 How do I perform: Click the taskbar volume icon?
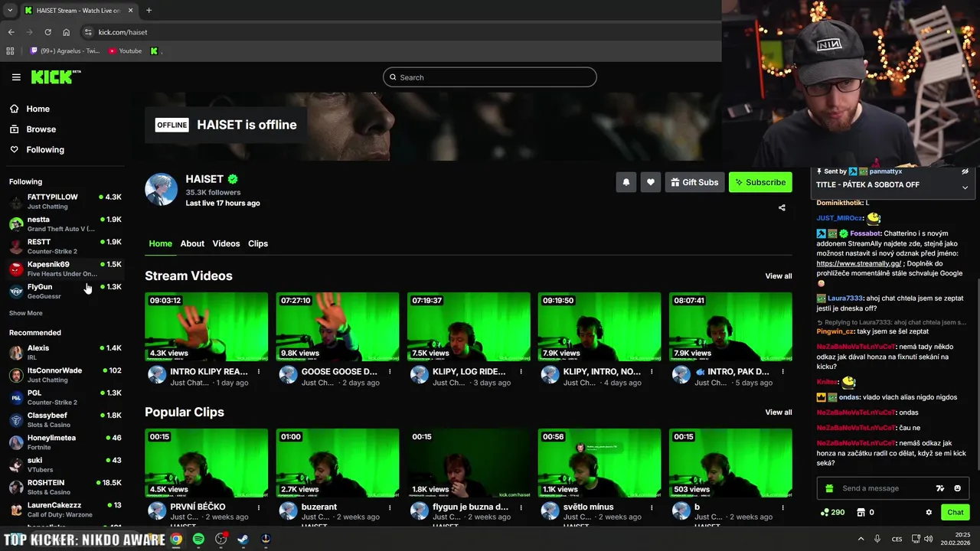click(x=928, y=539)
